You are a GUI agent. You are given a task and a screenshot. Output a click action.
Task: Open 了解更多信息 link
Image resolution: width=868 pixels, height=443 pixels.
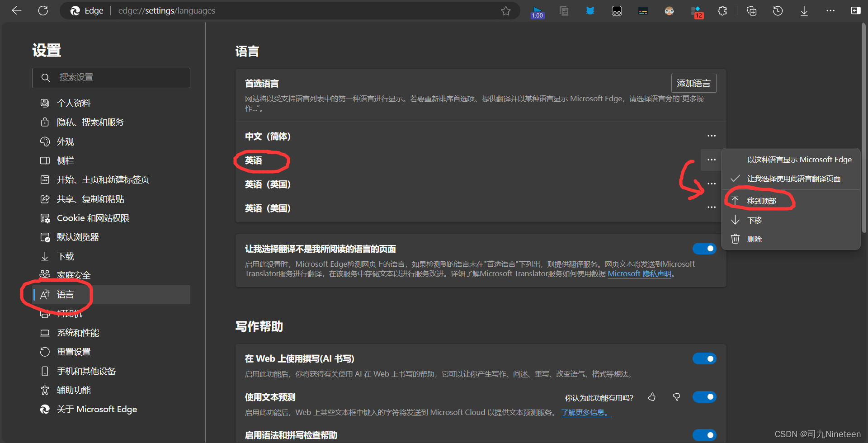click(x=586, y=413)
